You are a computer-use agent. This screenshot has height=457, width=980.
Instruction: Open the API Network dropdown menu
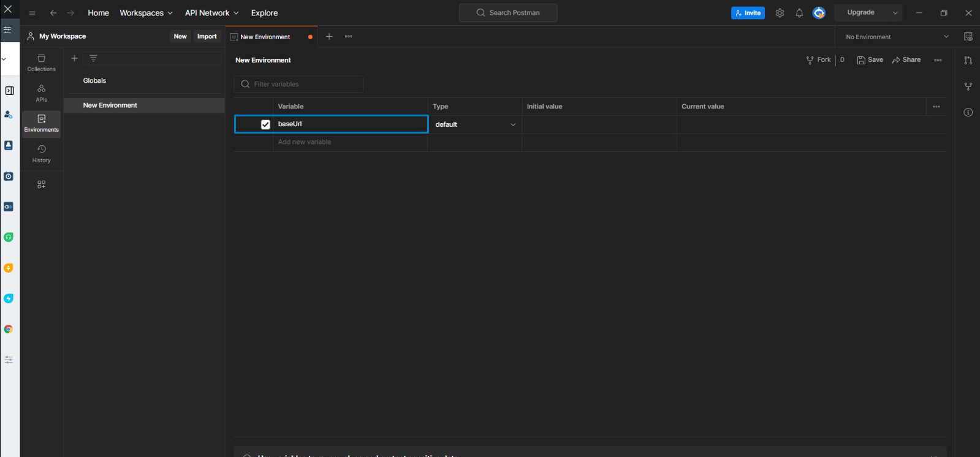pos(211,13)
